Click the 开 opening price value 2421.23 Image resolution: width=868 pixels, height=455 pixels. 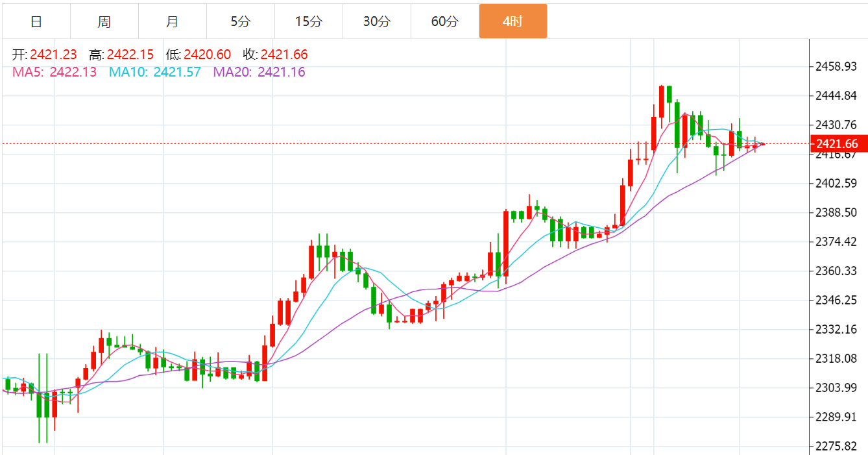(x=53, y=55)
